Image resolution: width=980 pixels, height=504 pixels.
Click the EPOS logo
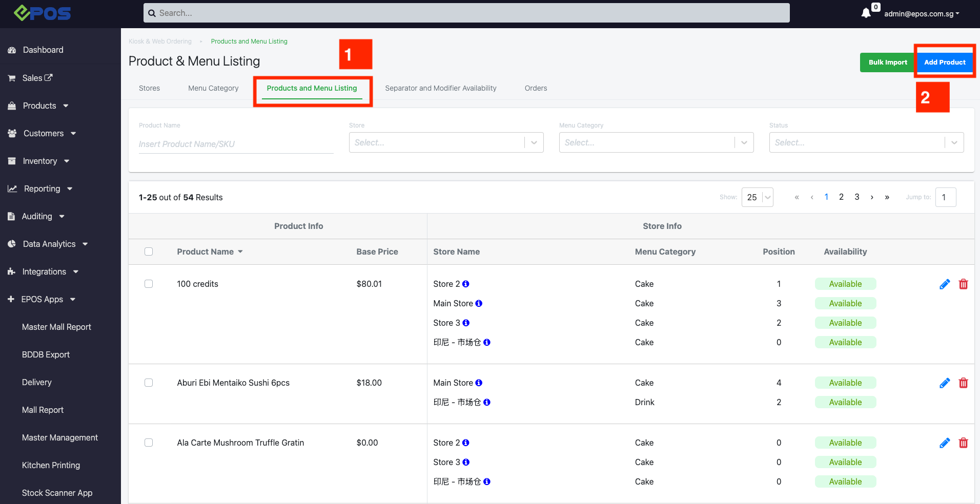(42, 13)
